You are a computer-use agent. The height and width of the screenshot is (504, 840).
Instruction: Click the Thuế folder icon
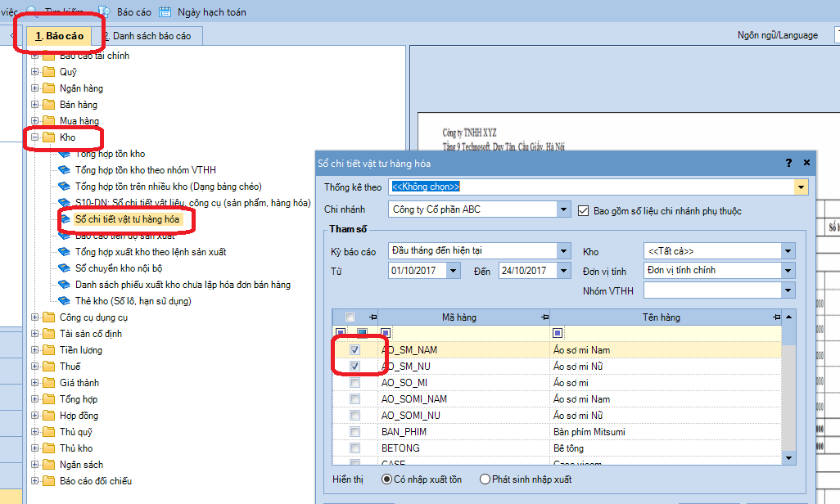[x=49, y=367]
